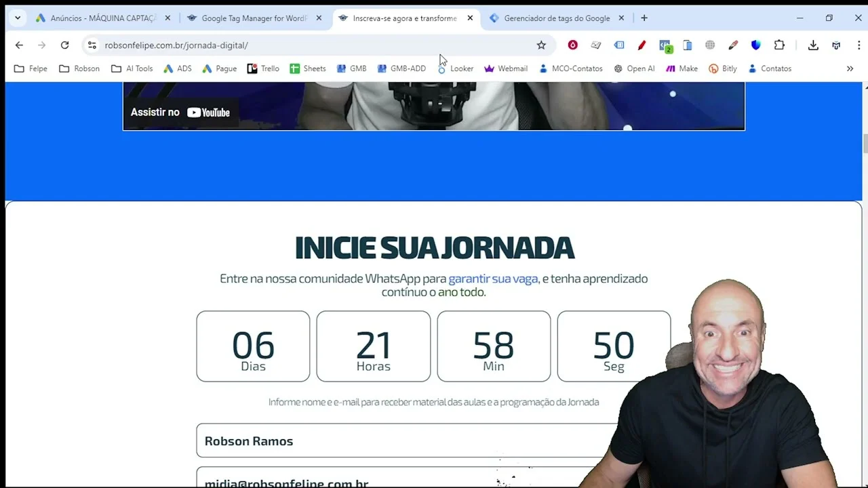Viewport: 868px width, 488px height.
Task: Open the red droplet extension
Action: (x=573, y=45)
